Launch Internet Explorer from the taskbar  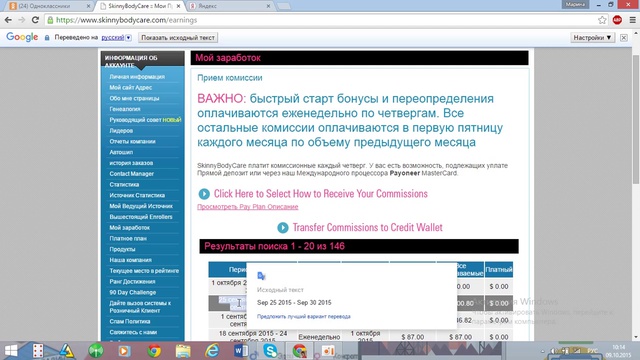click(212, 351)
